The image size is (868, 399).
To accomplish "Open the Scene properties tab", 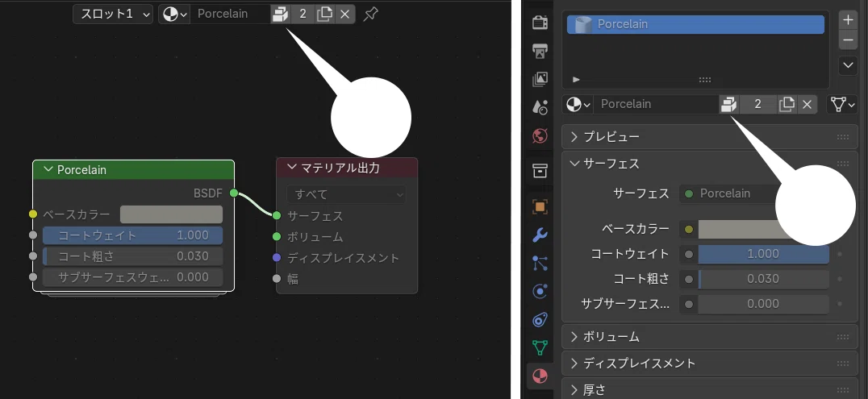I will pos(540,107).
